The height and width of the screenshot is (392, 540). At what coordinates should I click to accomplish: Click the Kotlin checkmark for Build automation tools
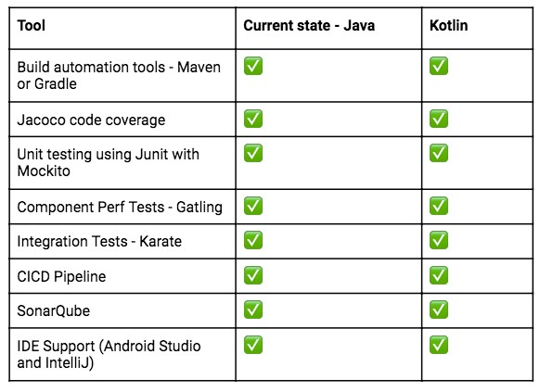439,66
